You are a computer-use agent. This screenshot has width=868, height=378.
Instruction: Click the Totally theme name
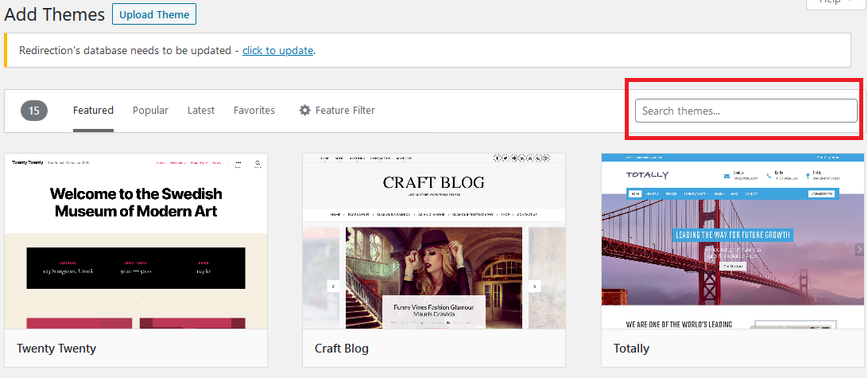click(x=631, y=348)
